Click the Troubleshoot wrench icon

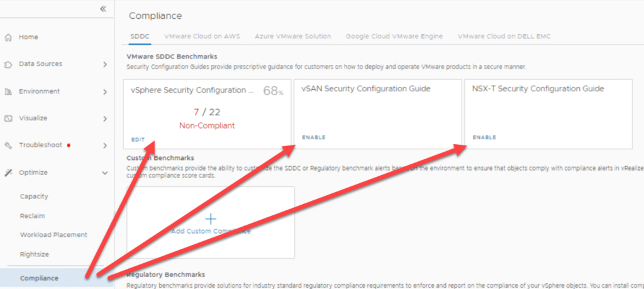[x=8, y=145]
